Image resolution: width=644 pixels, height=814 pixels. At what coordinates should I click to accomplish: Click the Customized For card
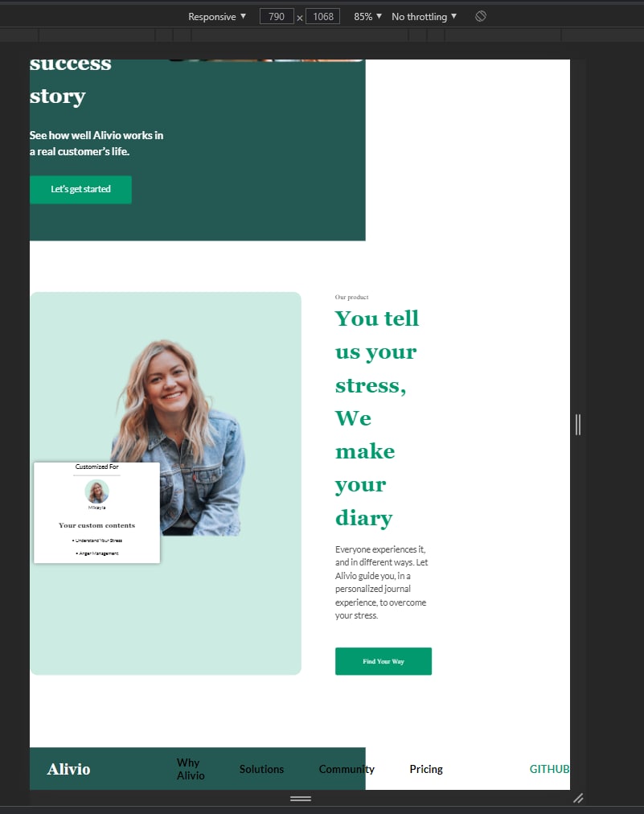coord(97,512)
